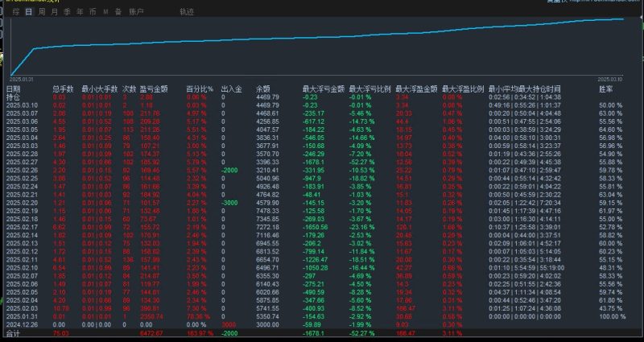Image resolution: width=644 pixels, height=342 pixels.
Task: Click the 余额 balance column header
Action: [x=262, y=89]
